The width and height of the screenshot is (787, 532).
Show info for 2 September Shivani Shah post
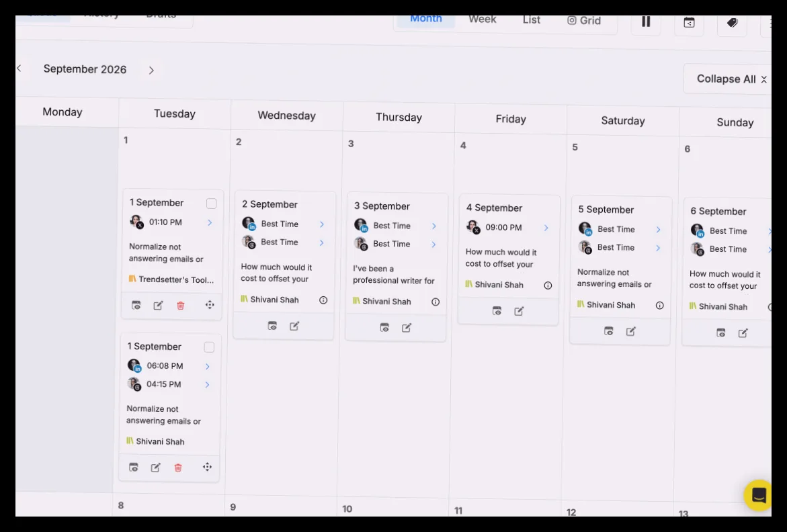point(323,300)
